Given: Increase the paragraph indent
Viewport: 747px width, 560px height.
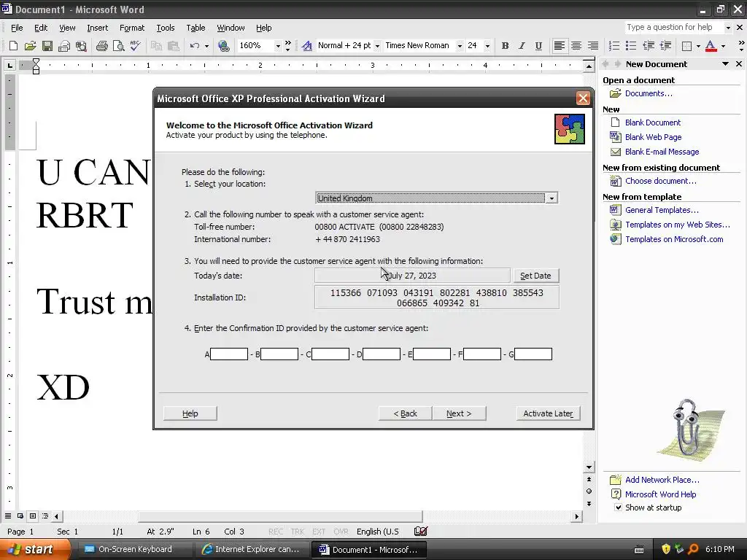Looking at the screenshot, I should pyautogui.click(x=665, y=46).
